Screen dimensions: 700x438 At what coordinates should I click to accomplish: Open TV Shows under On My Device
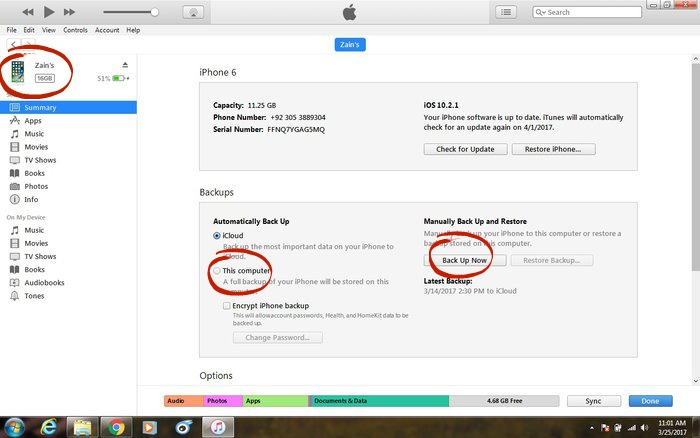coord(40,256)
